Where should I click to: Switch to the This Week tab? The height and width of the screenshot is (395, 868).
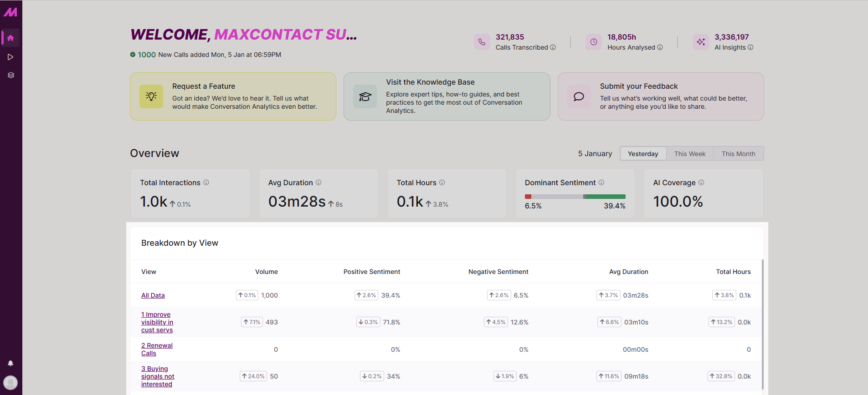(690, 154)
